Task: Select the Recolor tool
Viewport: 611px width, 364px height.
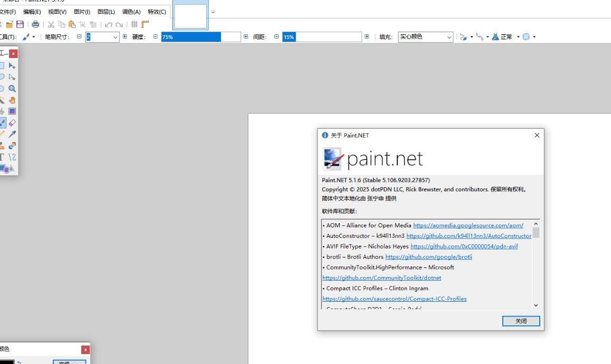Action: 12,146
